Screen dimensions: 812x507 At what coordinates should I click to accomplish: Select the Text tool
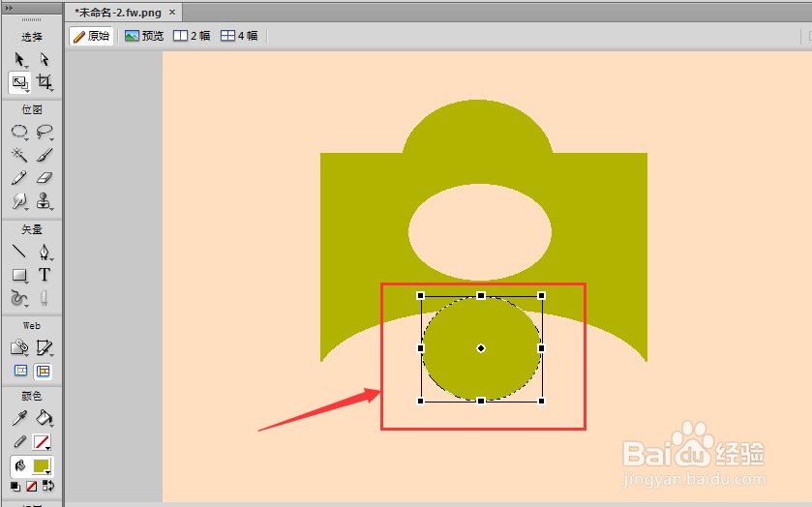[x=45, y=275]
